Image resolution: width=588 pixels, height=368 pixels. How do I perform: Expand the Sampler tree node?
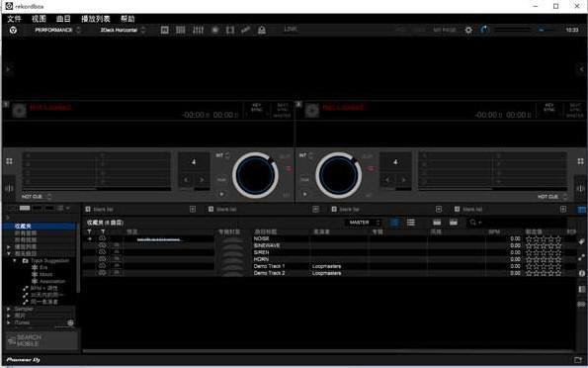click(x=9, y=309)
